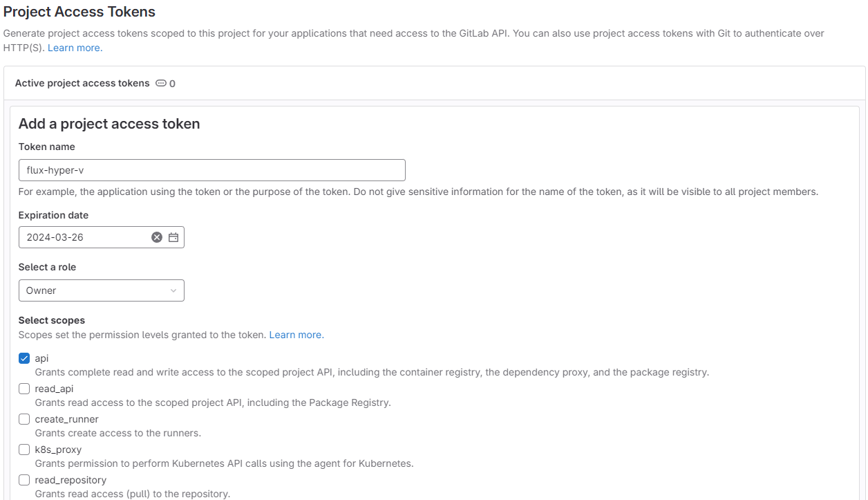Open Learn more link in page description
The height and width of the screenshot is (500, 868).
(75, 48)
